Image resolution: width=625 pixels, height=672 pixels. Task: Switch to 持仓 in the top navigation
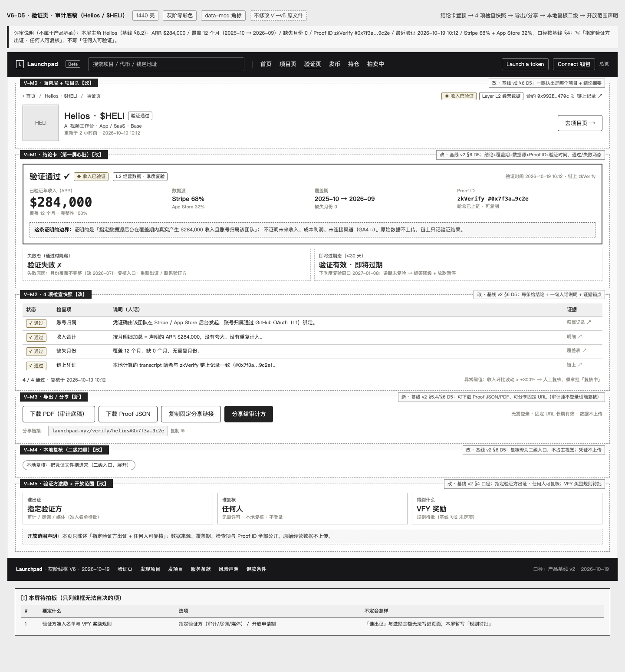354,64
